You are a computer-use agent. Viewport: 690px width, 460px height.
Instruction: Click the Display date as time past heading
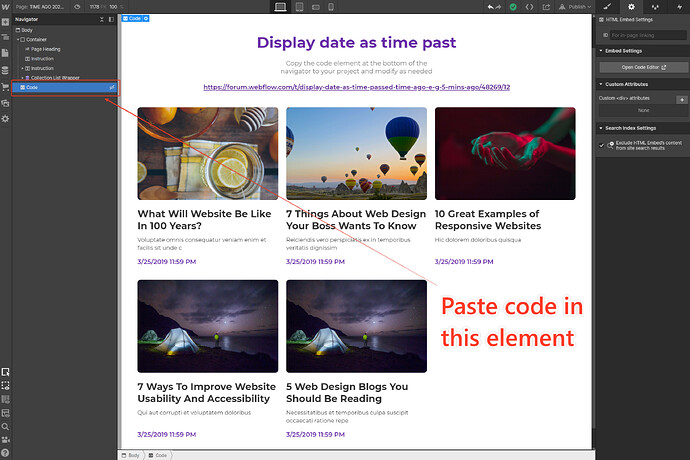click(356, 43)
